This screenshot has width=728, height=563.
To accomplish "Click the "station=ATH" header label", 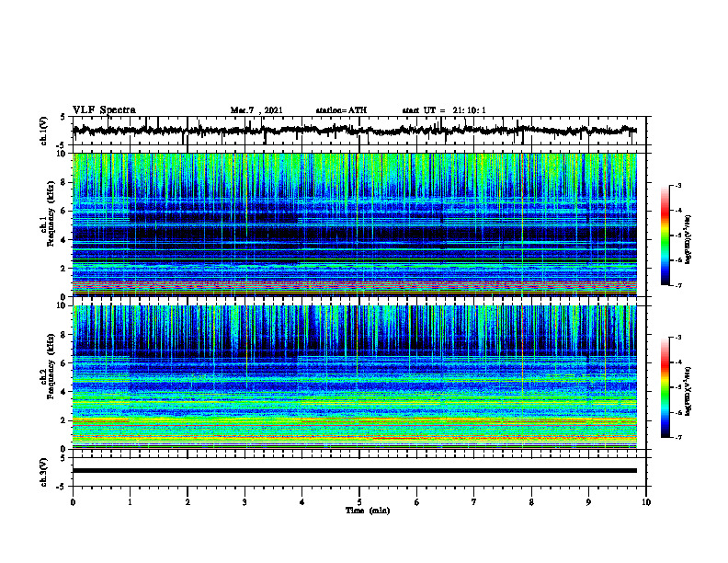I will (x=341, y=110).
